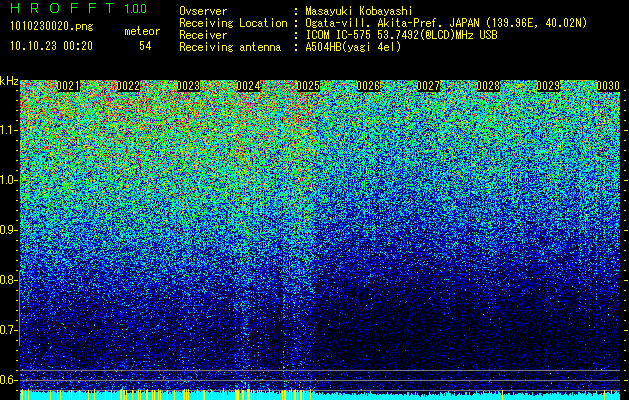
Task: Click the 0.7 kHz axis label
Action: (9, 330)
